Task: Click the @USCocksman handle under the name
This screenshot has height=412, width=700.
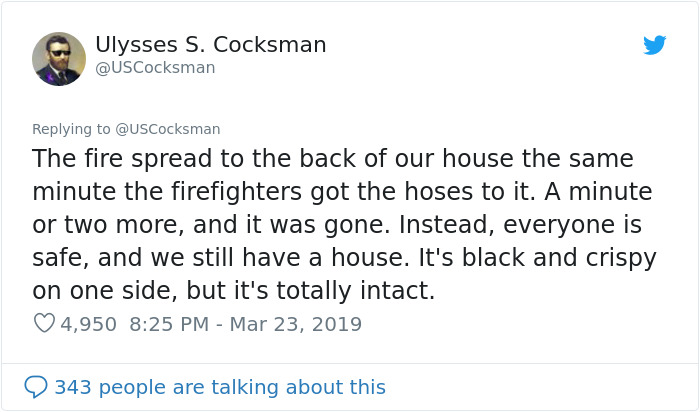Action: point(155,68)
